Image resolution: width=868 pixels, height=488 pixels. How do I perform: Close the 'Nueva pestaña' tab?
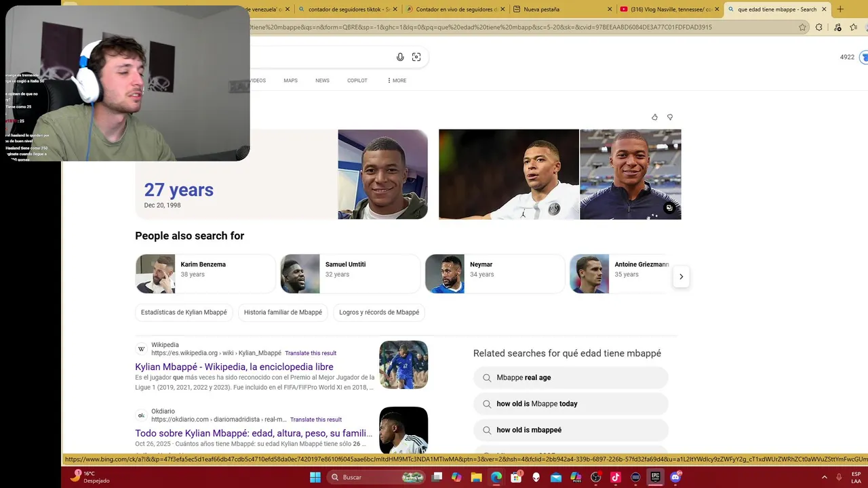click(x=609, y=9)
